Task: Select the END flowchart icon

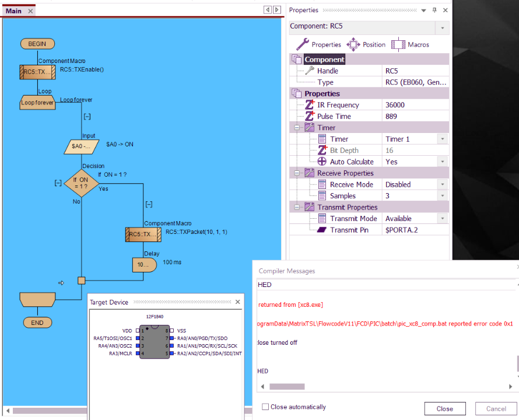Action: [x=37, y=322]
